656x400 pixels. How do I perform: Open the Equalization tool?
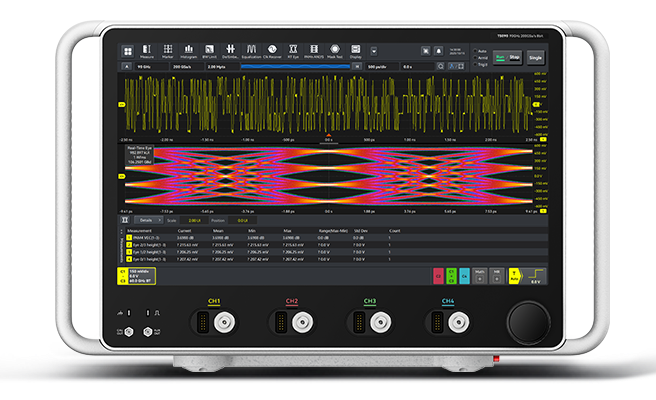pos(251,51)
